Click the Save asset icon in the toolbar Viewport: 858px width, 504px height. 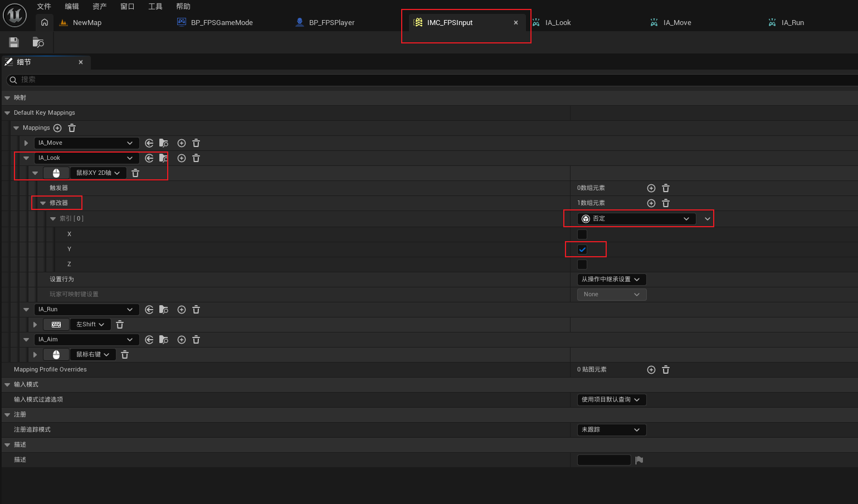[x=14, y=42]
